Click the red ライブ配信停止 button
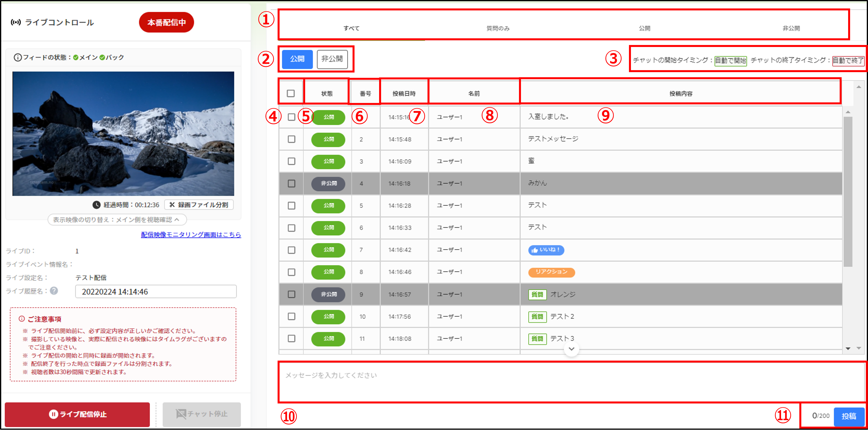868x440 pixels. pos(78,414)
